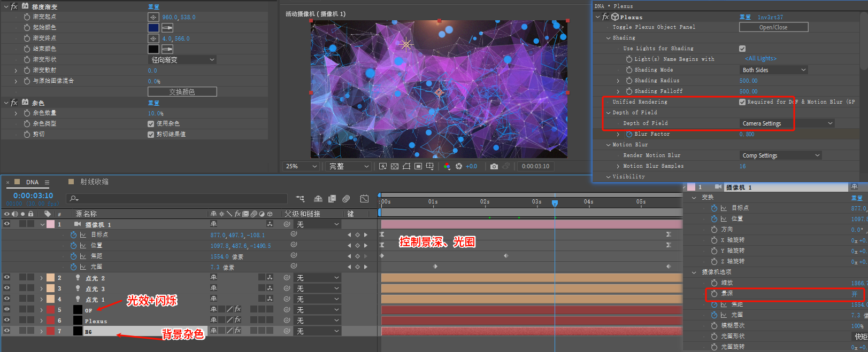Image resolution: width=868 pixels, height=352 pixels.
Task: Click the <All Lights> link
Action: point(761,59)
